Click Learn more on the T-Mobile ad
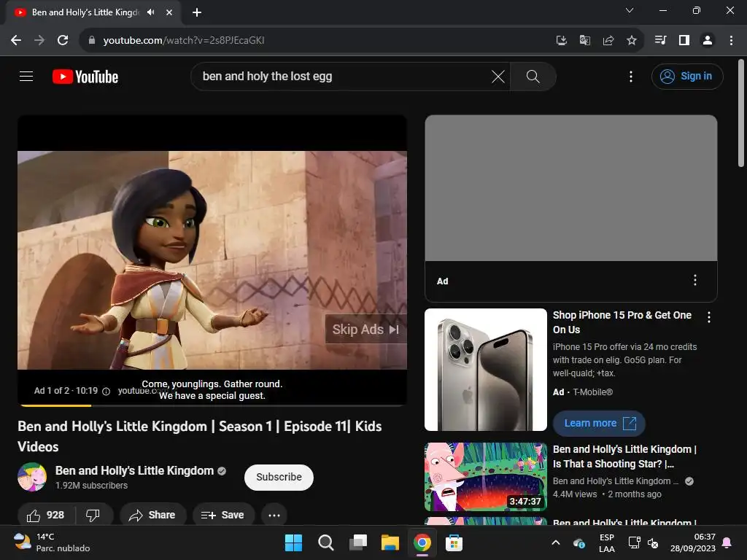This screenshot has width=747, height=560. [599, 424]
